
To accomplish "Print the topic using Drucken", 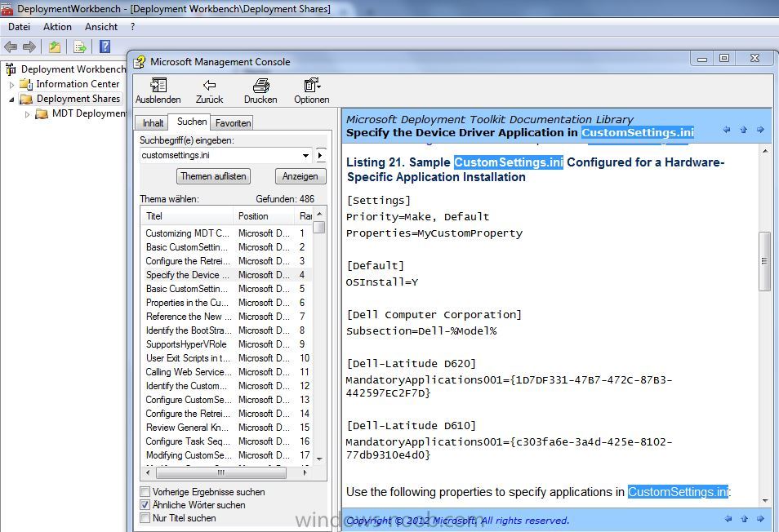I will (x=260, y=91).
